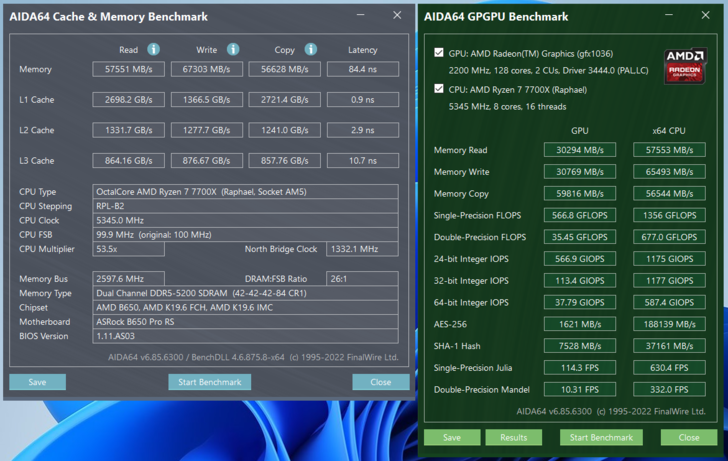This screenshot has height=461, width=728.
Task: Click the Memory Read value field 57551 MB/s
Action: pos(128,69)
